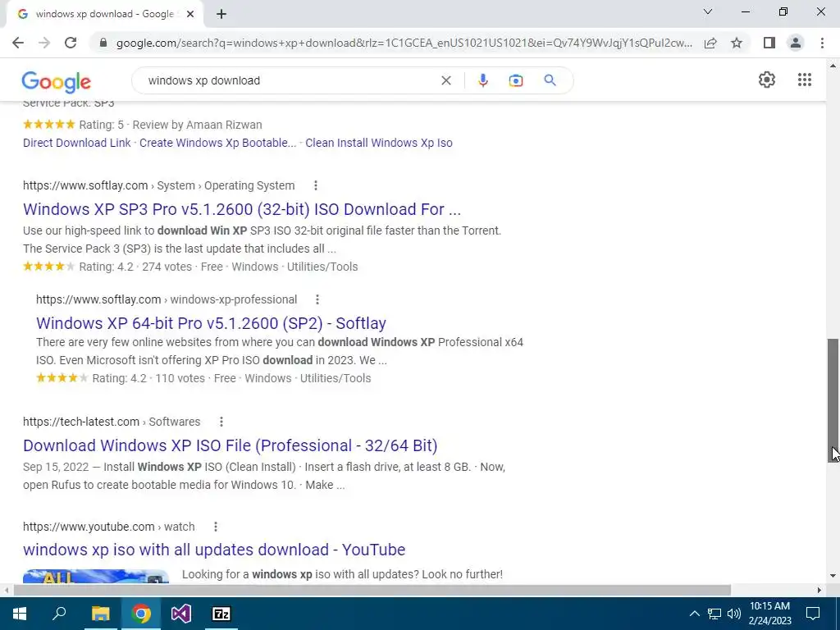The image size is (840, 630).
Task: Open more options for softlay.com Operating System result
Action: click(316, 185)
